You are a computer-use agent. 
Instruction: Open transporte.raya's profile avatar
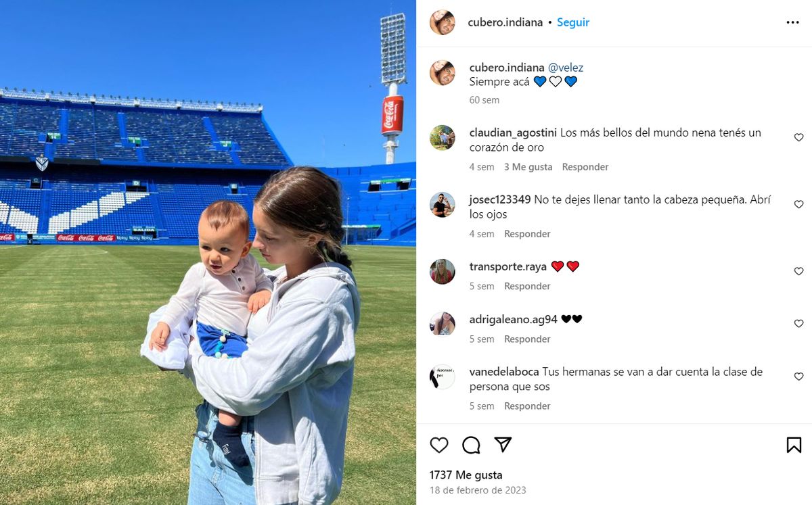[x=443, y=271]
